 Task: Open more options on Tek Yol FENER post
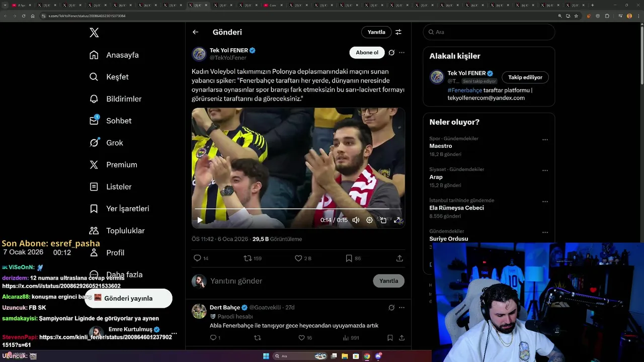pyautogui.click(x=401, y=52)
